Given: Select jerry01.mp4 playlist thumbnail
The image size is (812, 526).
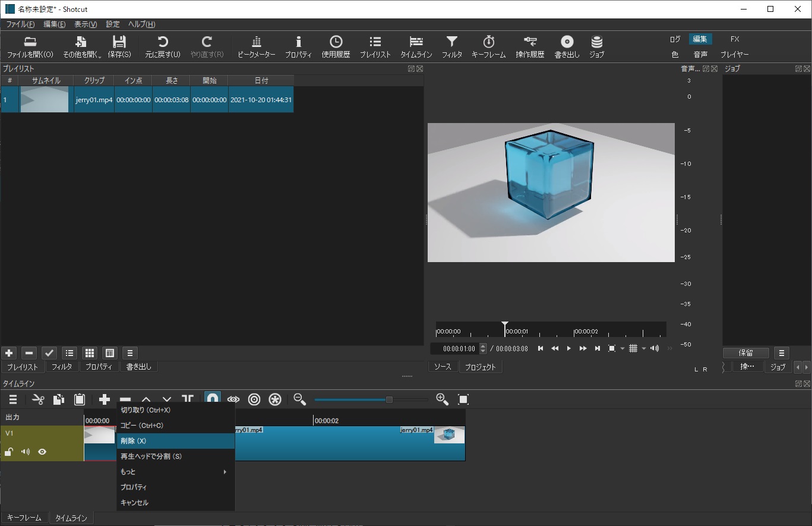Looking at the screenshot, I should 44,100.
